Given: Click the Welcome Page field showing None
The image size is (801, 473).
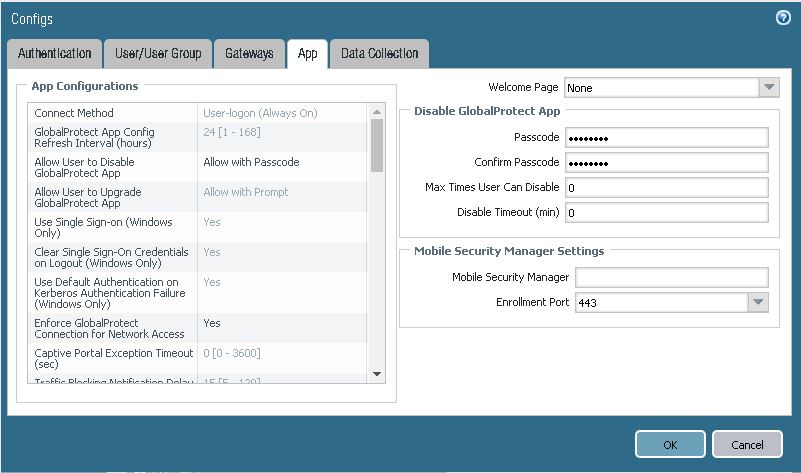Looking at the screenshot, I should 662,87.
